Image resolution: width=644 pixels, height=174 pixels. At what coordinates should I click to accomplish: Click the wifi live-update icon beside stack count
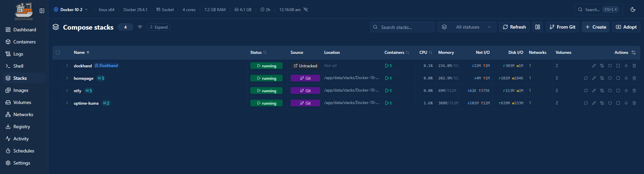[140, 27]
